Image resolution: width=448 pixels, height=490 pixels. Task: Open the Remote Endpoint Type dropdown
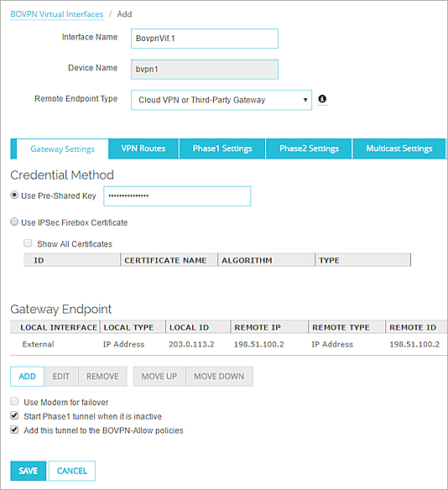coord(221,100)
